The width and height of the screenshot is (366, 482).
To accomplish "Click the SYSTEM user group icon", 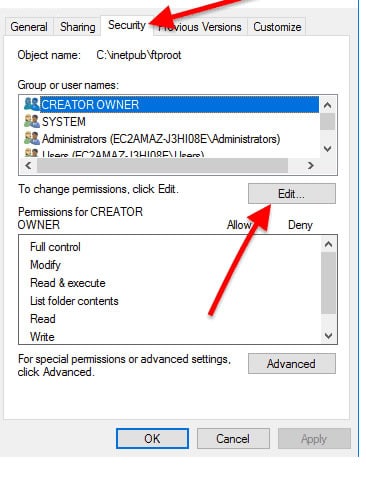I will 32,121.
